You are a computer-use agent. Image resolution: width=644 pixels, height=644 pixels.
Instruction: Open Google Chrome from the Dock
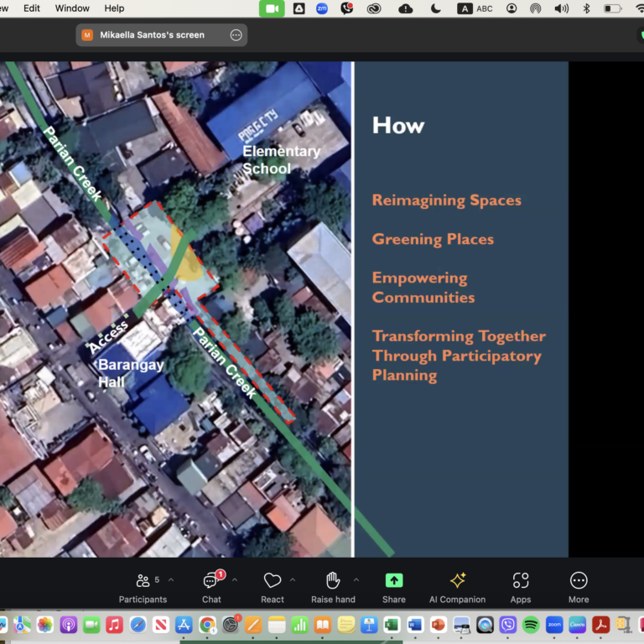[207, 625]
